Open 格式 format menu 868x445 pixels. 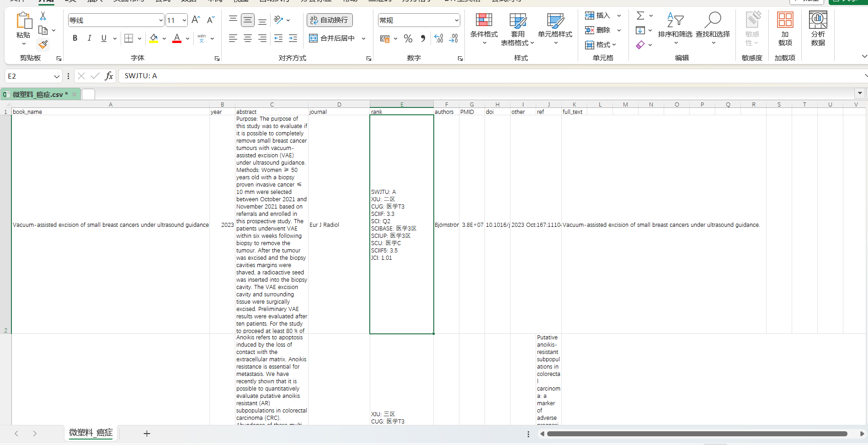tap(601, 44)
